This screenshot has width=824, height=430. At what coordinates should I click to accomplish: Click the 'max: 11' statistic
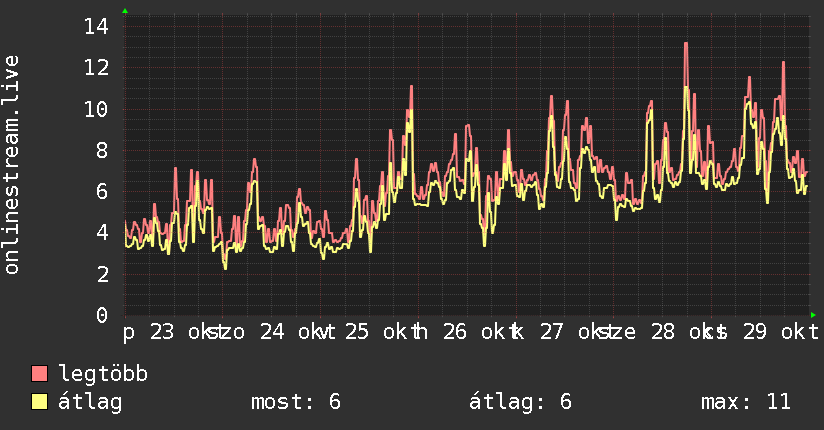click(x=746, y=402)
